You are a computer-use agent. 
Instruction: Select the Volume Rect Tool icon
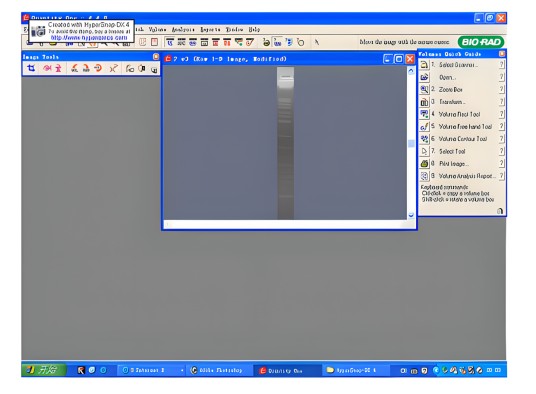click(x=424, y=114)
